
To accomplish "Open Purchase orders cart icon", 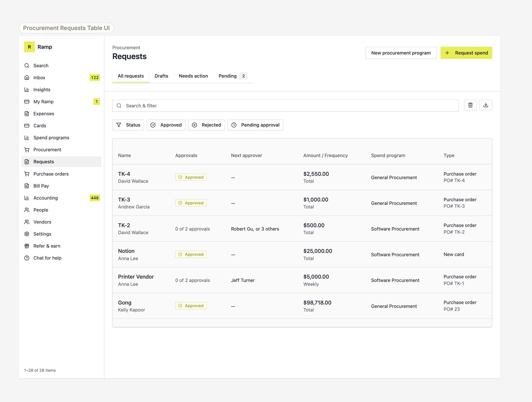I will [27, 174].
